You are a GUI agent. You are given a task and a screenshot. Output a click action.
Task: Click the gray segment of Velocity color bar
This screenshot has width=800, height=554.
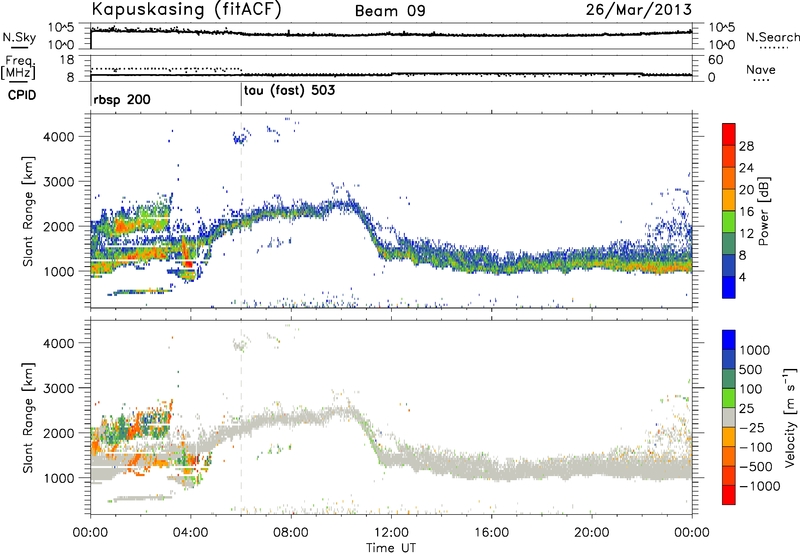[729, 418]
